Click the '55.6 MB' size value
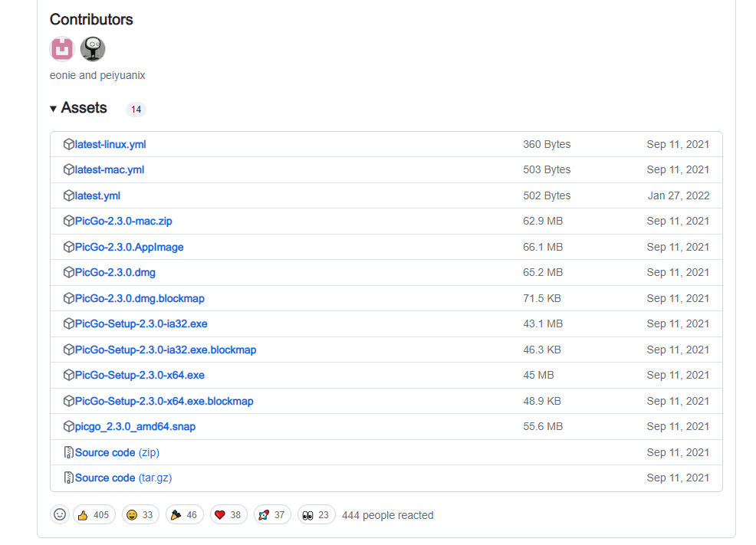756x545 pixels. [543, 427]
